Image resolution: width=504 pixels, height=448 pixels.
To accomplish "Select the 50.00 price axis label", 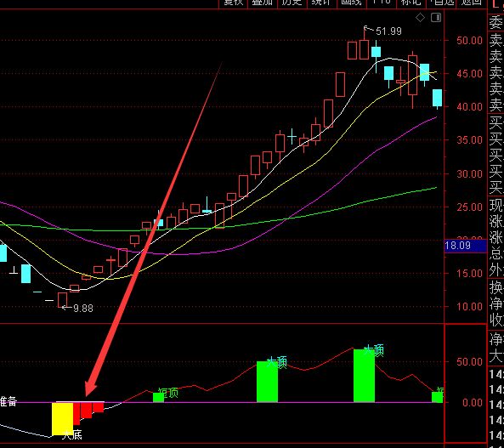I will click(x=469, y=41).
